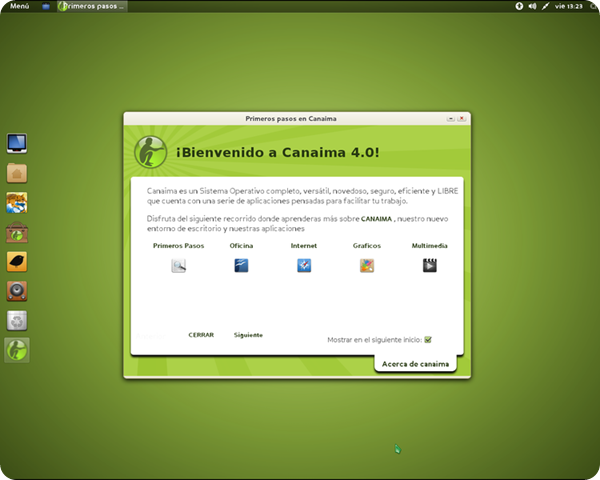Launch the image viewer dock icon
This screenshot has width=600, height=480.
[17, 202]
